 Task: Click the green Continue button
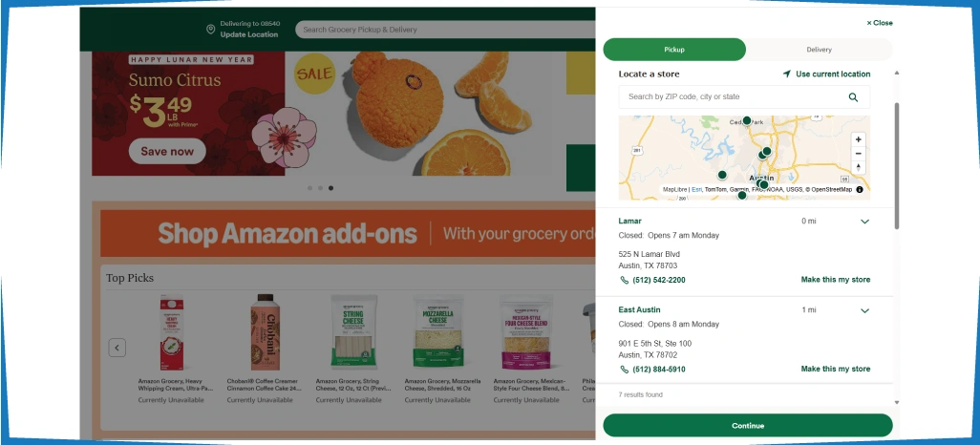click(x=748, y=426)
